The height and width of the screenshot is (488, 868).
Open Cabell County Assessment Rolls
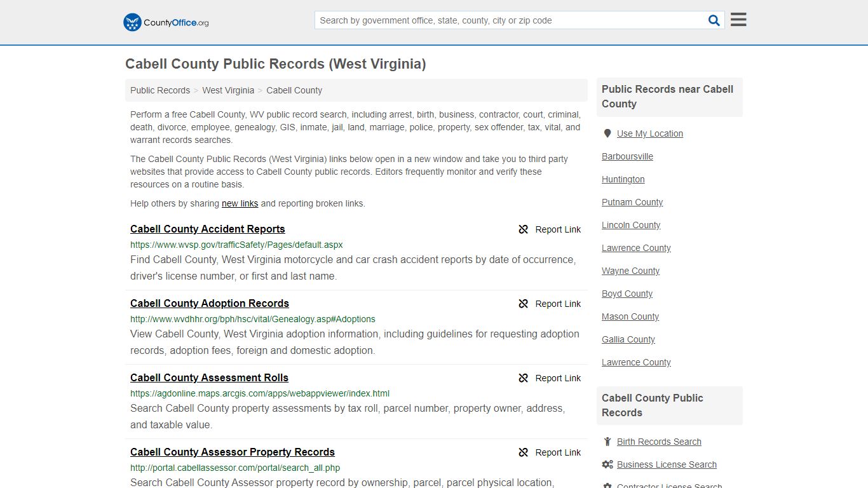point(209,378)
